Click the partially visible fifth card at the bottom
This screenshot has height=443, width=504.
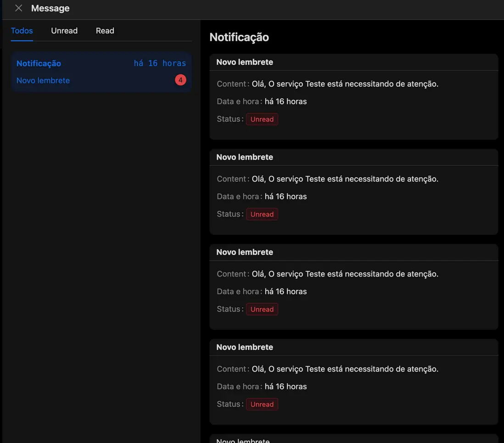point(353,439)
